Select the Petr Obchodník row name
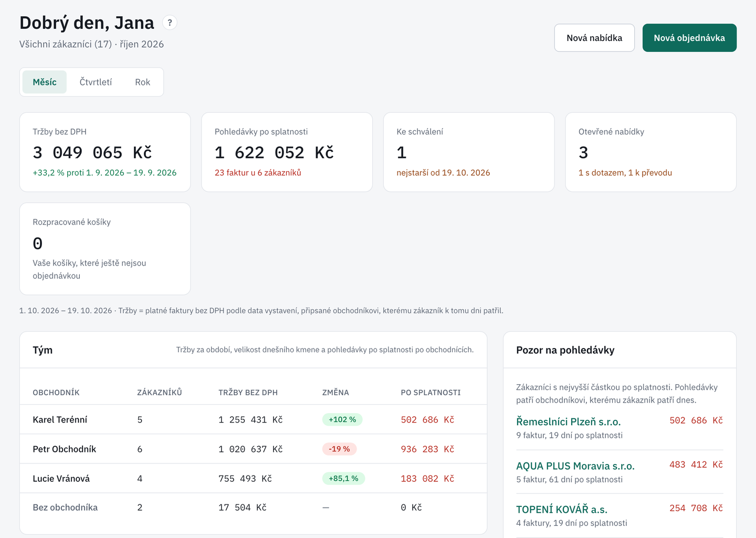 point(65,449)
